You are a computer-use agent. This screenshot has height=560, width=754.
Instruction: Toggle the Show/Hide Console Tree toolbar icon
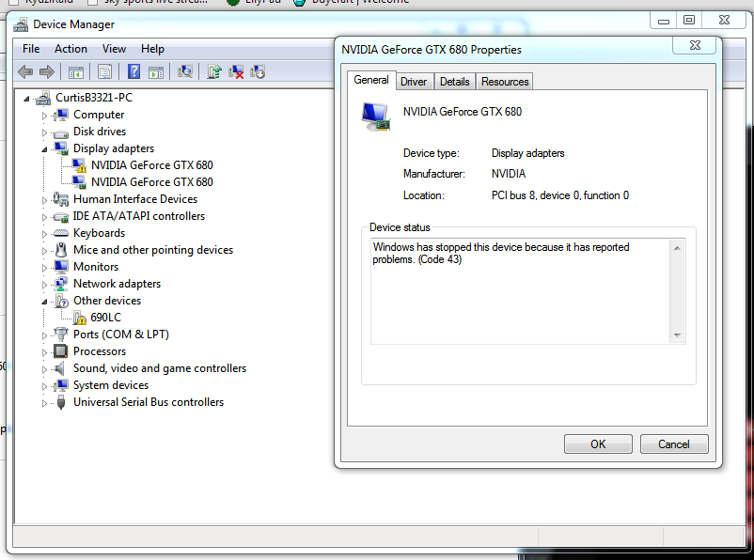coord(76,72)
